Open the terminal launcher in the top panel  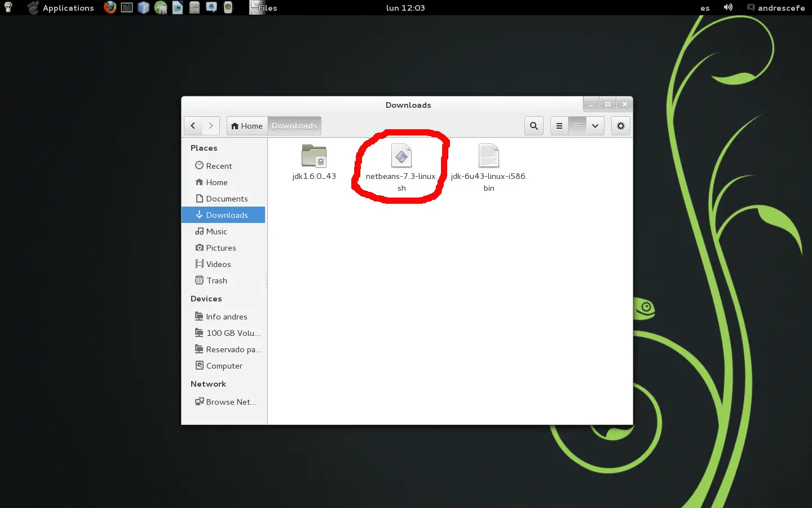[x=127, y=7]
